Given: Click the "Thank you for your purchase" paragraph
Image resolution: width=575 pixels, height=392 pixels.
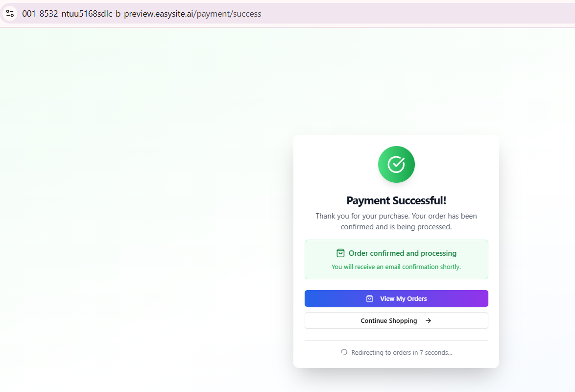Looking at the screenshot, I should pos(396,216).
